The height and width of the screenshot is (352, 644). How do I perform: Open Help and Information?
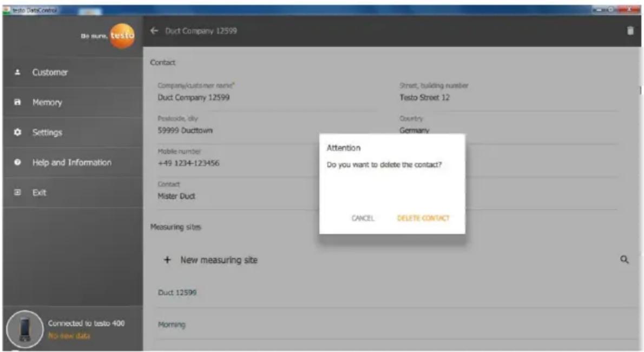[73, 162]
